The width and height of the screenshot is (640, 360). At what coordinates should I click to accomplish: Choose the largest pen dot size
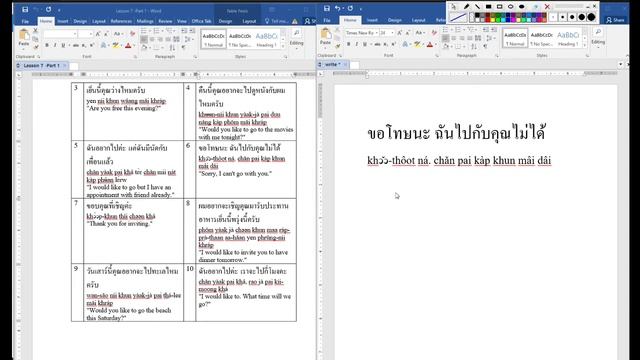tap(591, 17)
